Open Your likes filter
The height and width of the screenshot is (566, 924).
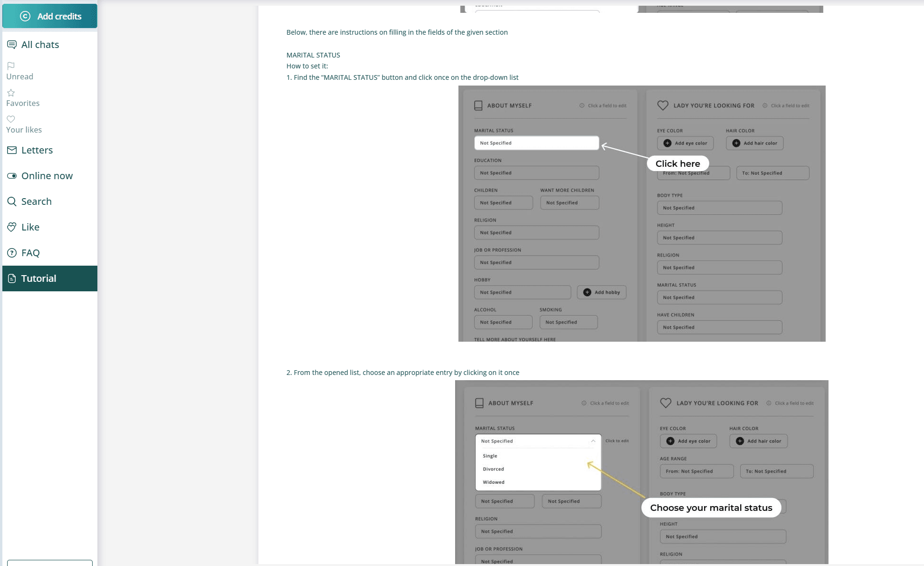tap(24, 125)
